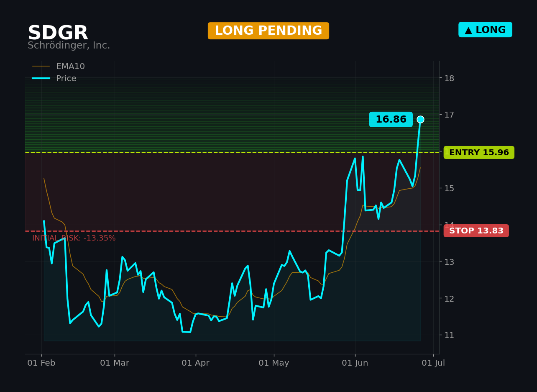Click the ENTRY 15.96 level tag
537x392 pixels.
[479, 153]
